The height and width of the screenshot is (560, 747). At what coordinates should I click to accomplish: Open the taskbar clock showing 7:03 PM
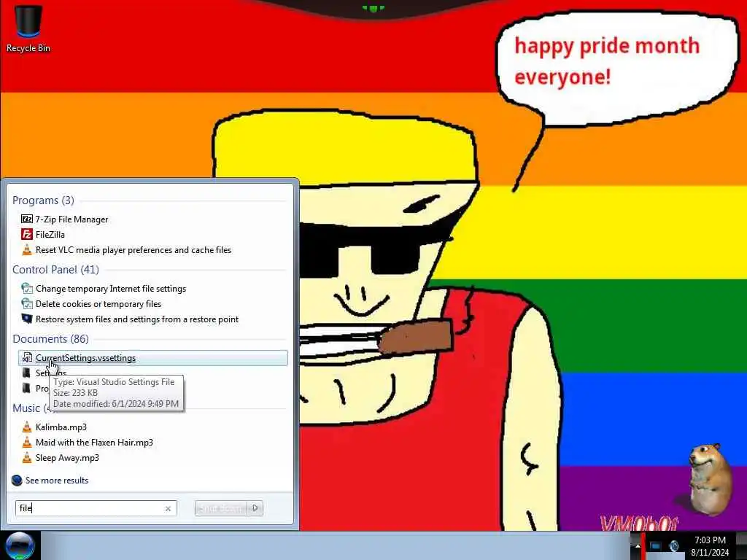[x=710, y=546]
